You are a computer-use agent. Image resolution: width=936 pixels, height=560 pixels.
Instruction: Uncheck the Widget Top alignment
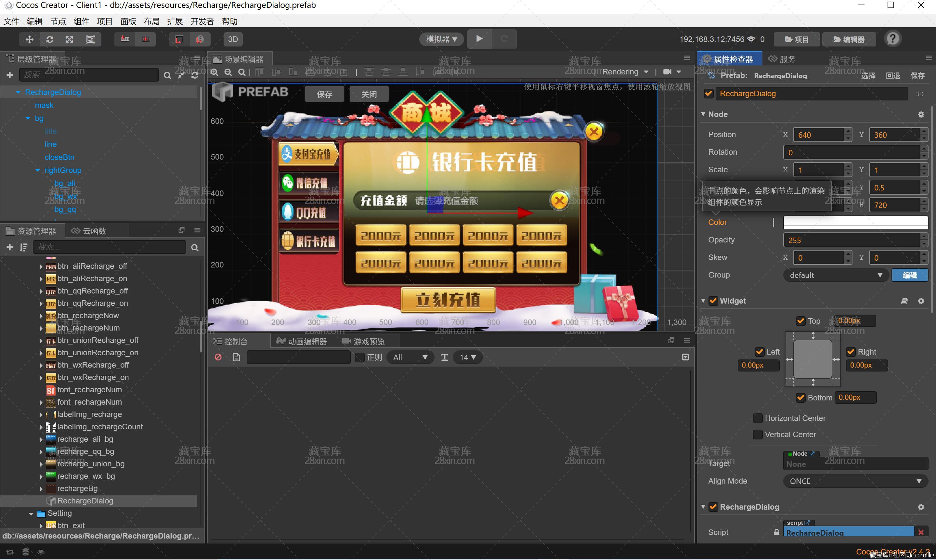(x=800, y=321)
